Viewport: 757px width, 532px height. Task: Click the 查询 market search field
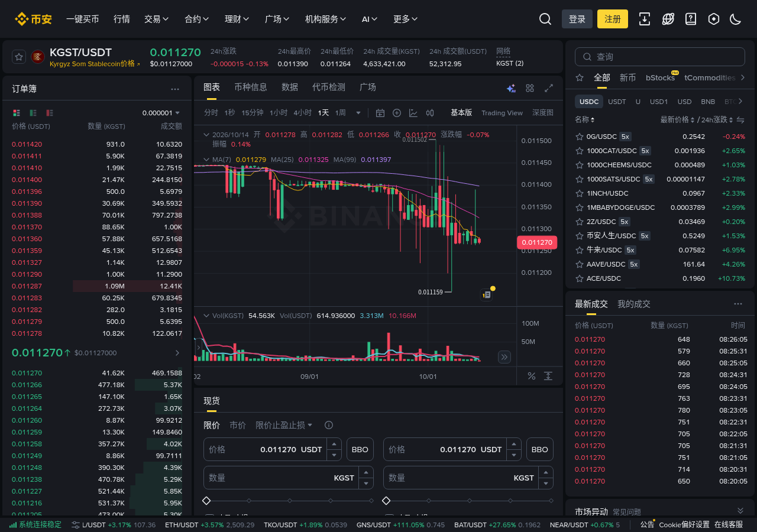tap(660, 57)
